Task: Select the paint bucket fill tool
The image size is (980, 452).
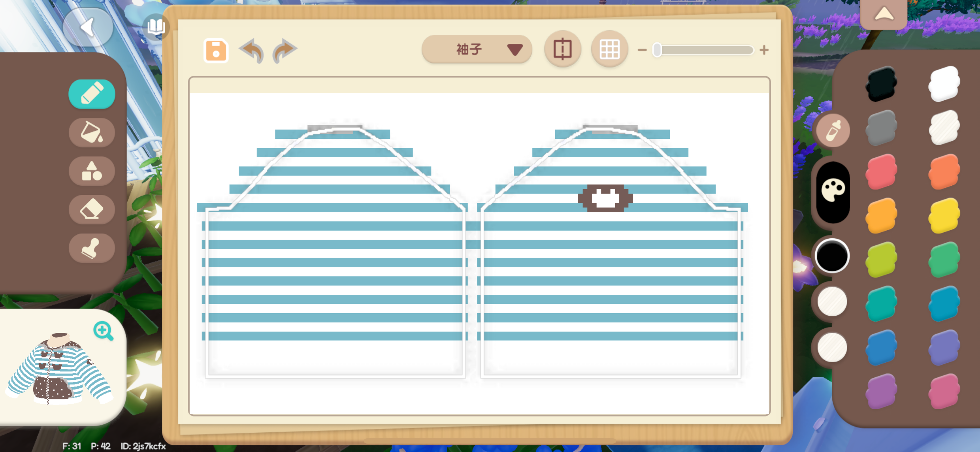Action: 92,132
